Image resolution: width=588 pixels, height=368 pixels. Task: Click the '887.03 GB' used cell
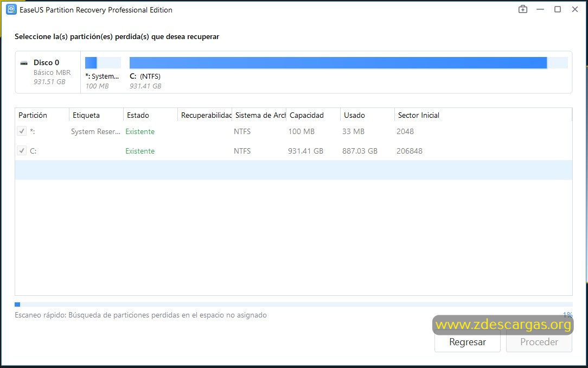coord(360,151)
